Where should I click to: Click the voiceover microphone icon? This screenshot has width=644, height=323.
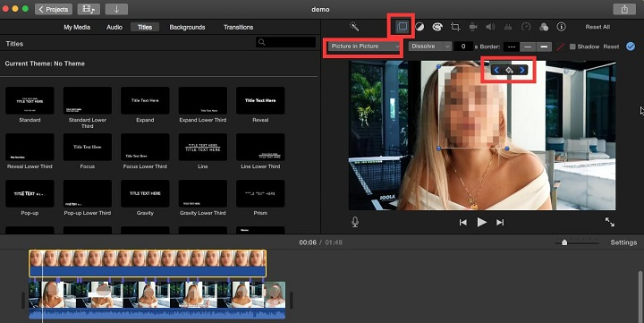(x=355, y=222)
